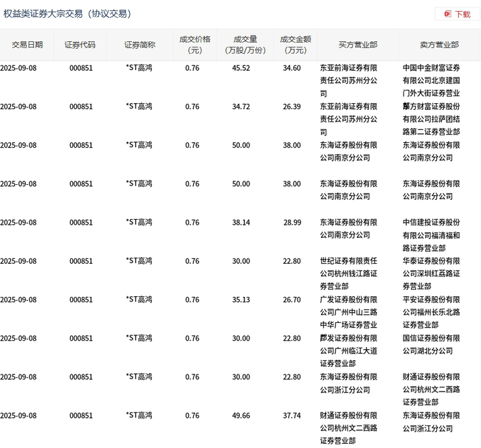This screenshot has height=448, width=481.
Task: Click the 30.00 volume in 世纪证券 row
Action: tap(240, 261)
